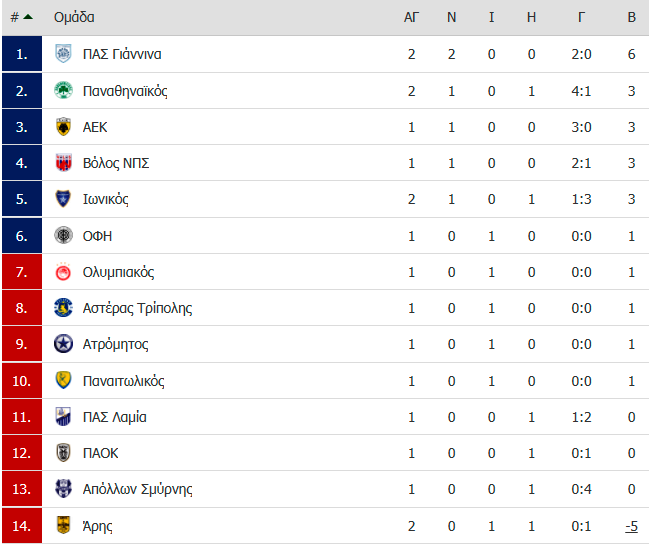Open the ΠΑΣ Λαμία team link
This screenshot has width=649, height=545.
pyautogui.click(x=115, y=417)
